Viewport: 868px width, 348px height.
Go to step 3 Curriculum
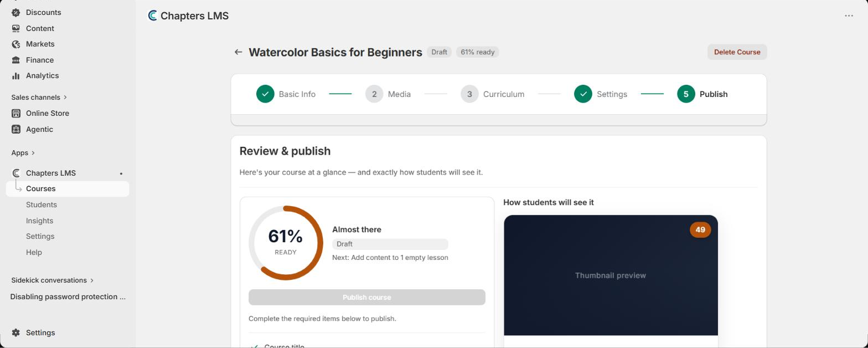(x=492, y=94)
